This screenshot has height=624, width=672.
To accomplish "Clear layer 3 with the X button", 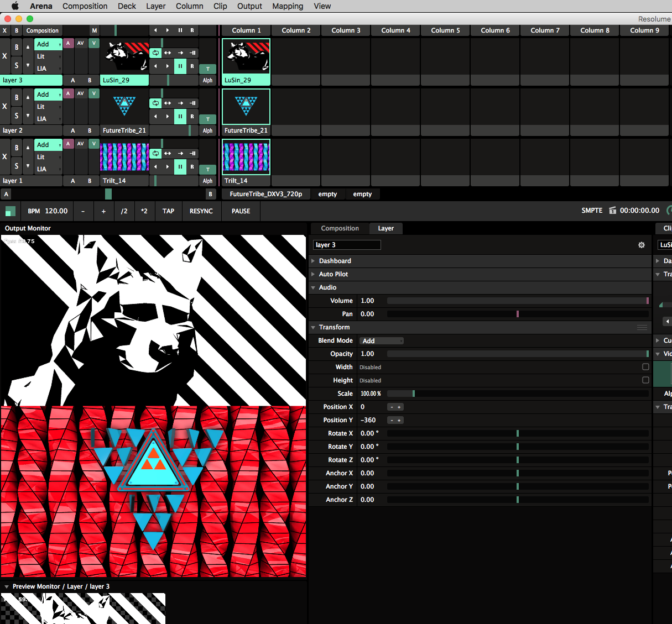I will 5,56.
